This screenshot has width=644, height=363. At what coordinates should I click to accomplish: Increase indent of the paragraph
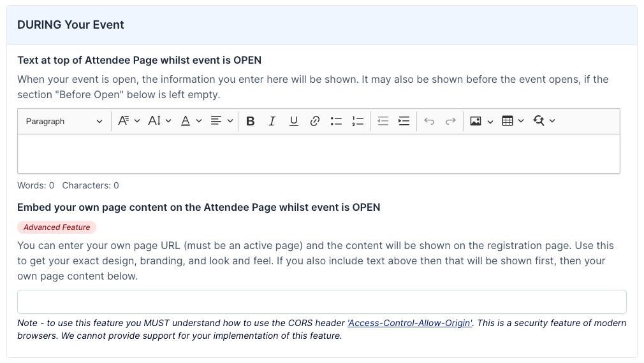coord(404,121)
